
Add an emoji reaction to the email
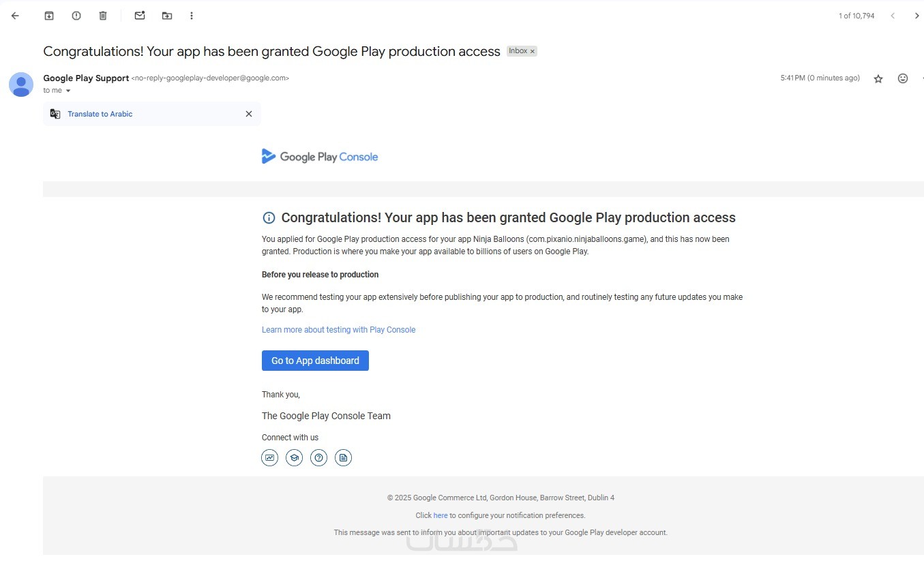point(903,78)
